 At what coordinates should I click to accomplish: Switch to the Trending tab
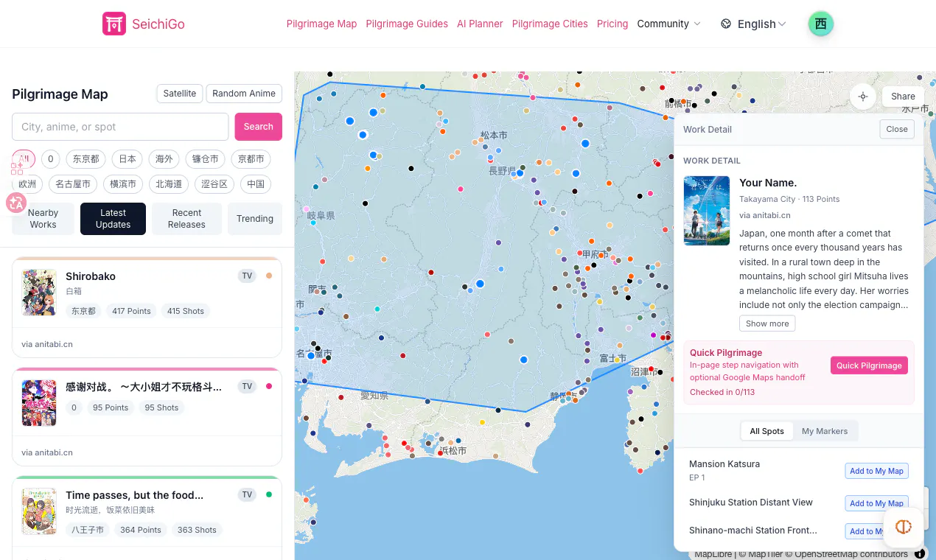point(255,219)
